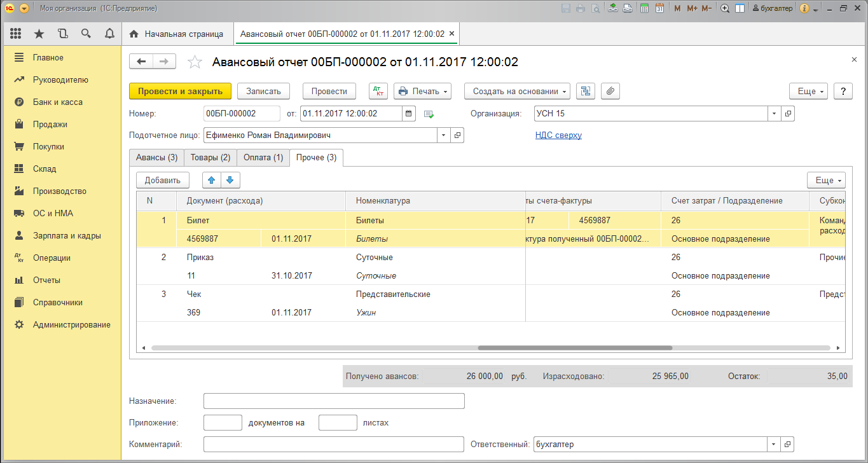This screenshot has width=868, height=463.
Task: Move row up with blue up arrow
Action: click(212, 180)
